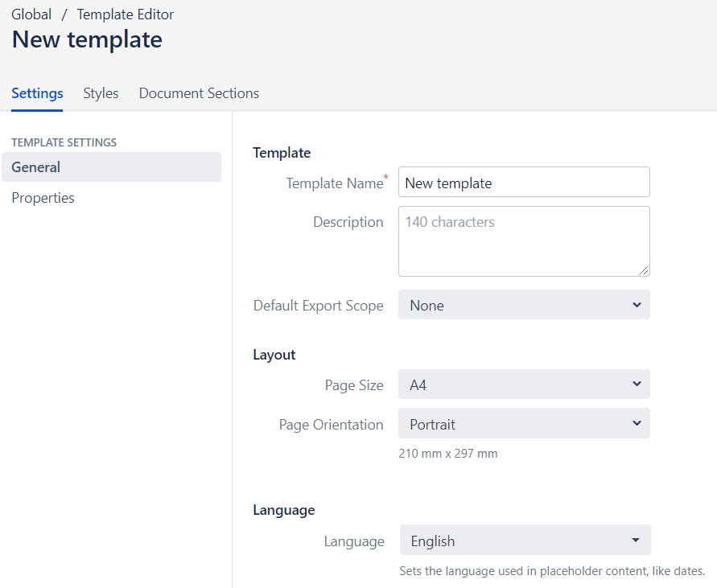Go to the Global breadcrumb link
The height and width of the screenshot is (588, 717).
31,14
